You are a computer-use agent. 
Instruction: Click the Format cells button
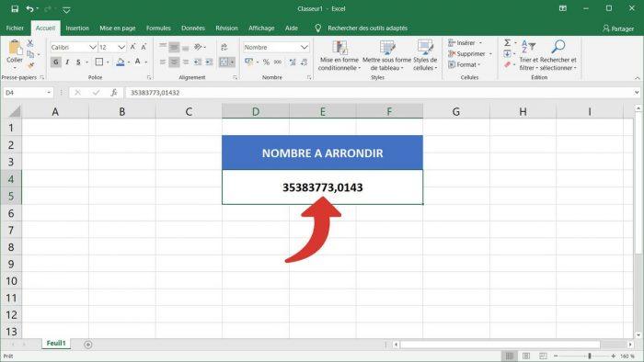(x=464, y=65)
